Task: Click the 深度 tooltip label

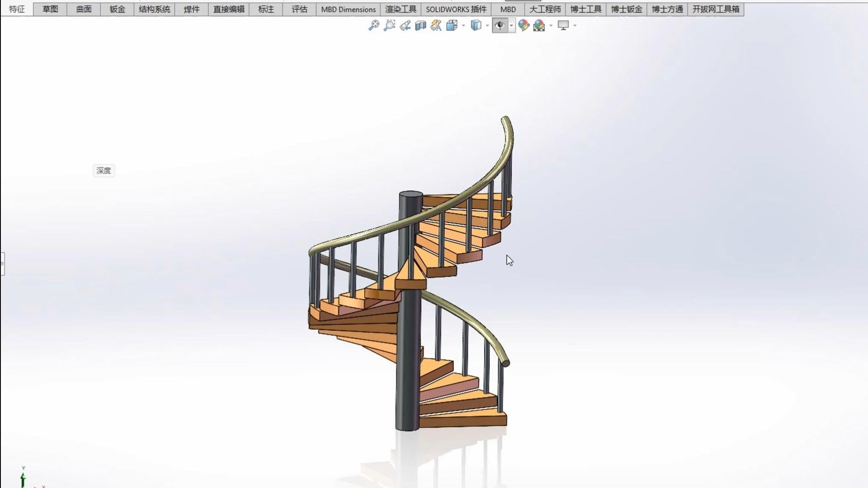Action: pyautogui.click(x=104, y=171)
